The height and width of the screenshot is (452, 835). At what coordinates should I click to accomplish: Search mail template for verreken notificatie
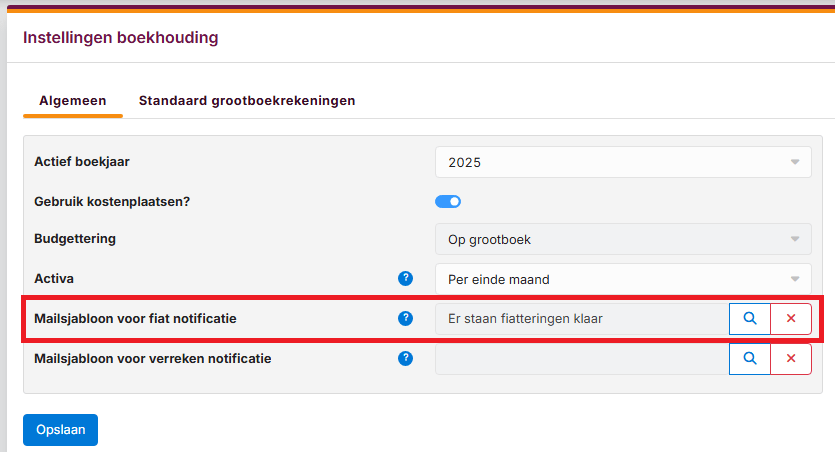pos(750,358)
